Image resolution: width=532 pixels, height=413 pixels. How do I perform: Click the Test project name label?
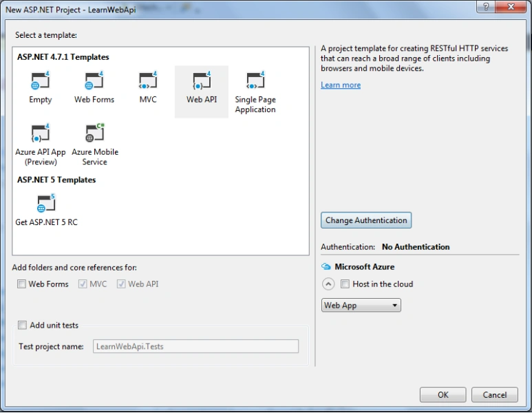51,346
